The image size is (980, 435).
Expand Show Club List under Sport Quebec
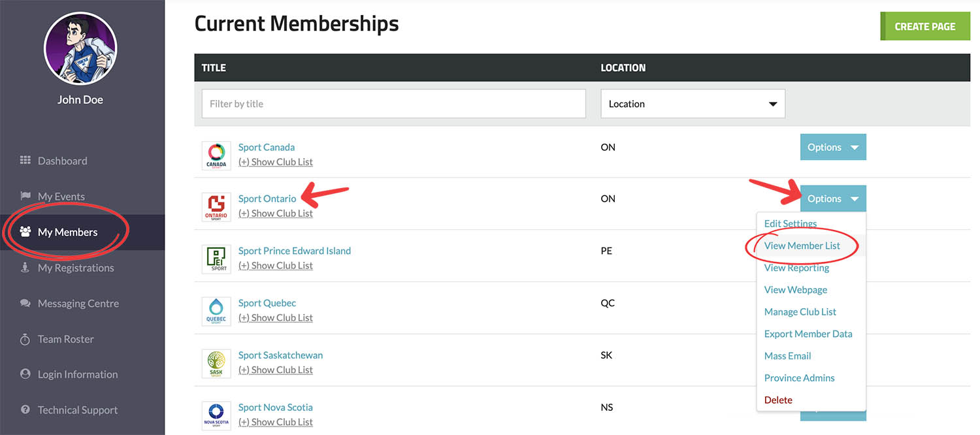click(276, 318)
